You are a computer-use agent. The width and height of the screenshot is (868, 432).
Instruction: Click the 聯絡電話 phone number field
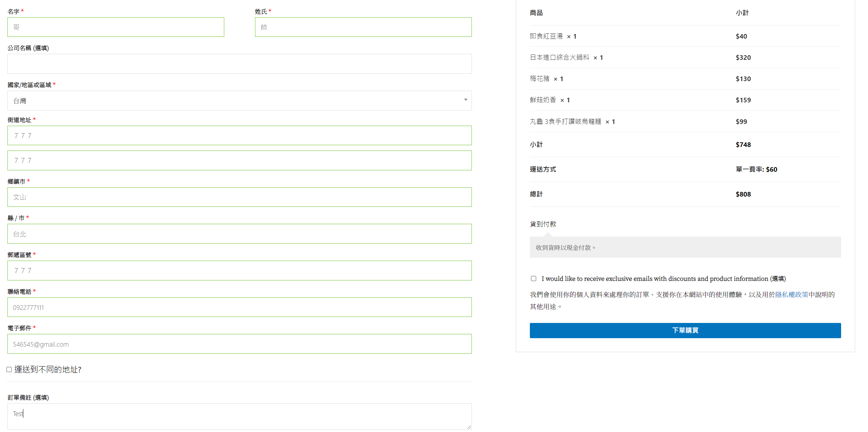coord(239,307)
